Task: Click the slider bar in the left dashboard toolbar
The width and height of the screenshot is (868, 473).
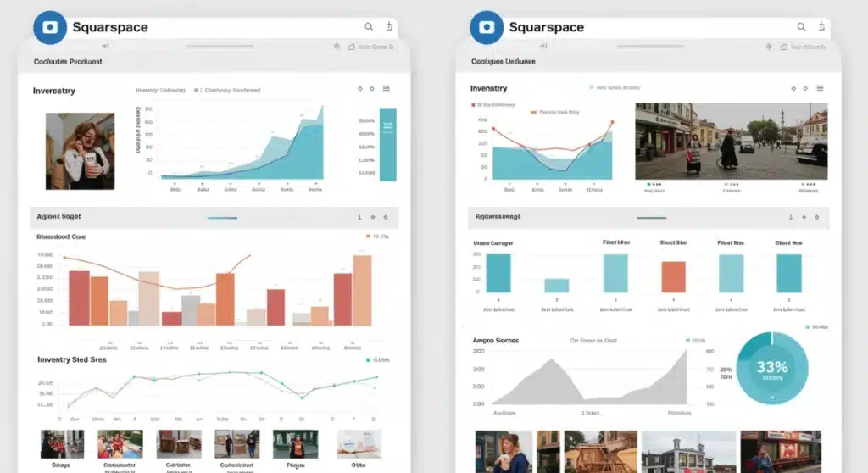Action: (220, 47)
